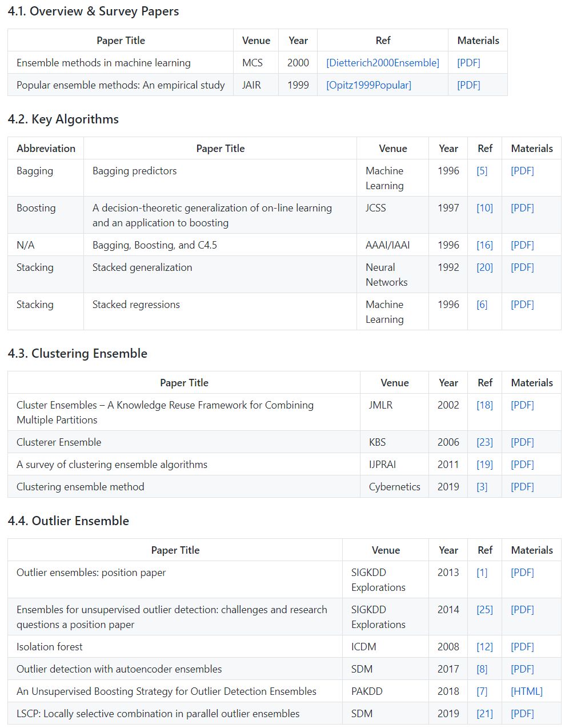Open PDF for Popular ensemble methods study
The width and height of the screenshot is (565, 728).
pos(468,85)
